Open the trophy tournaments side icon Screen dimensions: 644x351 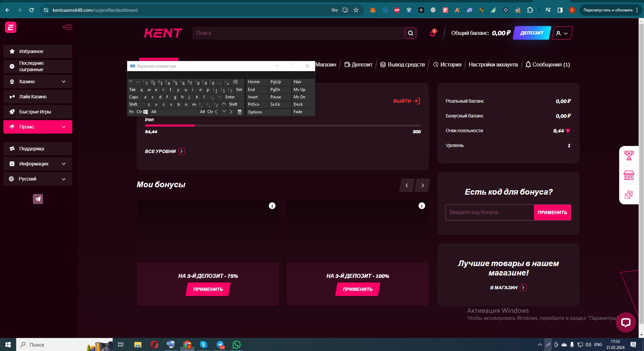[629, 155]
